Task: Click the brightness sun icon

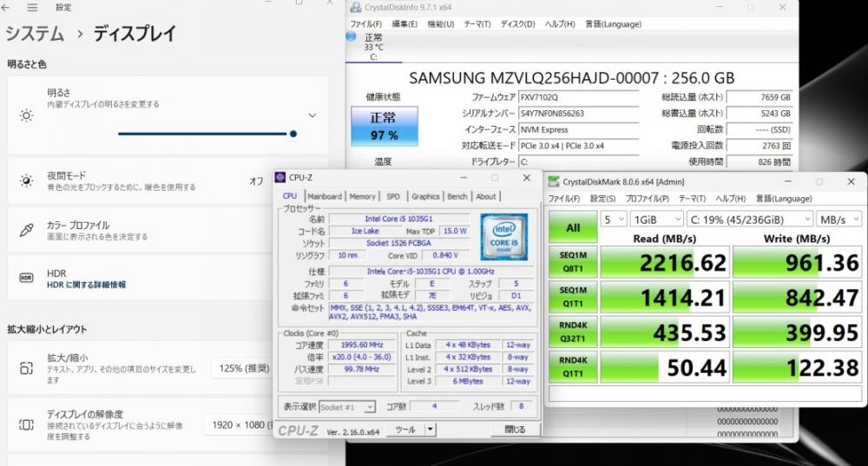Action: pos(26,115)
